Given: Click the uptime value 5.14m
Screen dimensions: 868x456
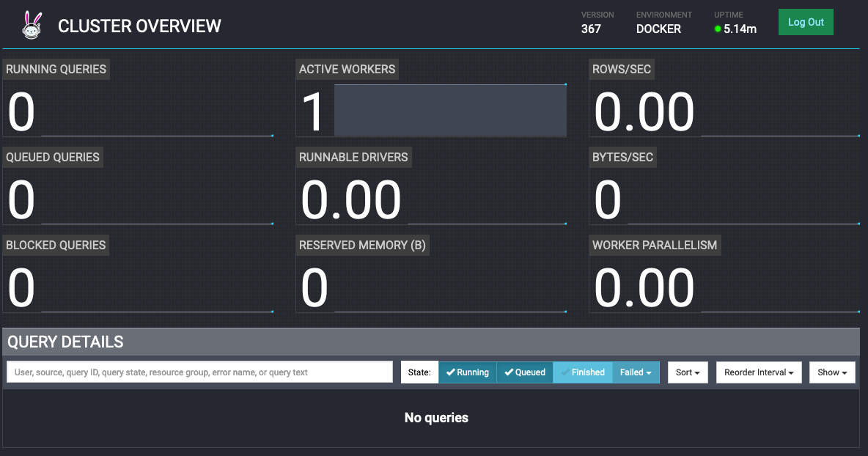Looking at the screenshot, I should tap(740, 29).
